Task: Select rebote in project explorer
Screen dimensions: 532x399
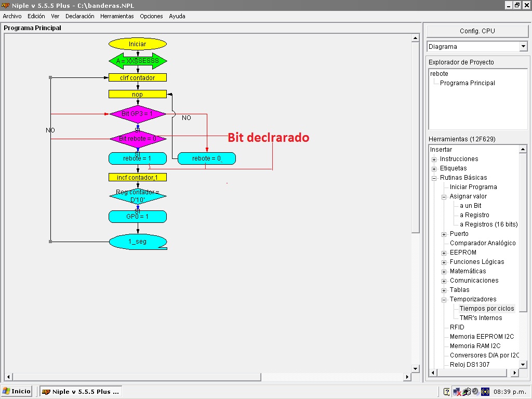Action: pyautogui.click(x=439, y=74)
